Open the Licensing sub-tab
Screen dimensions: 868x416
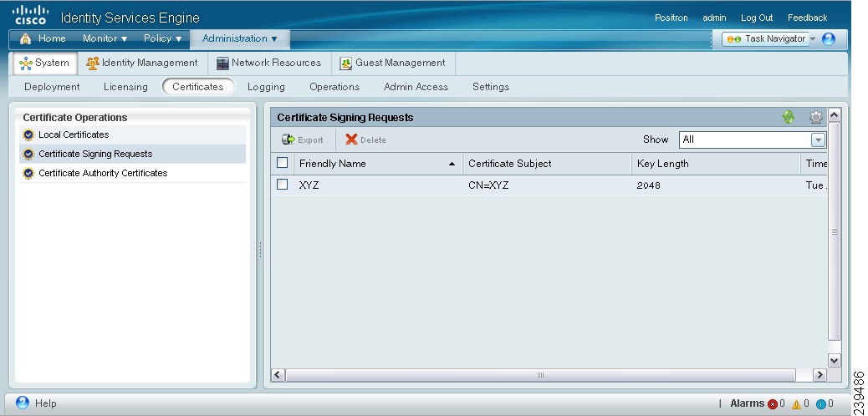coord(125,87)
